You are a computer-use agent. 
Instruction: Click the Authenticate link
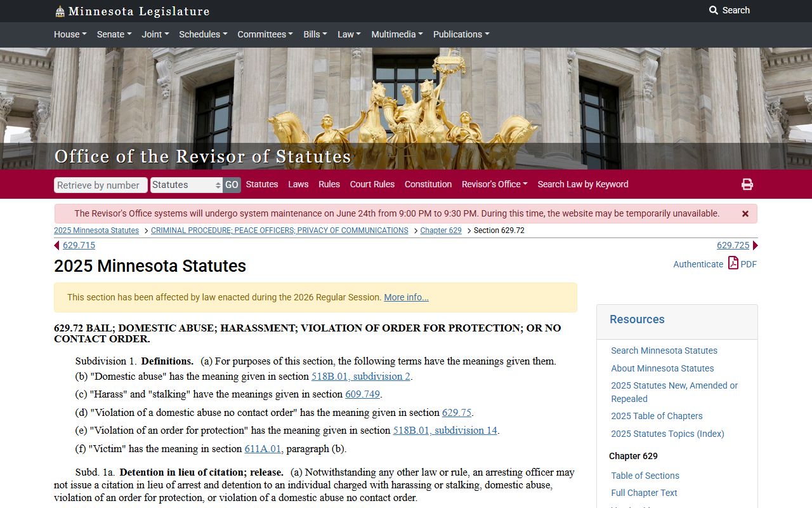click(698, 264)
